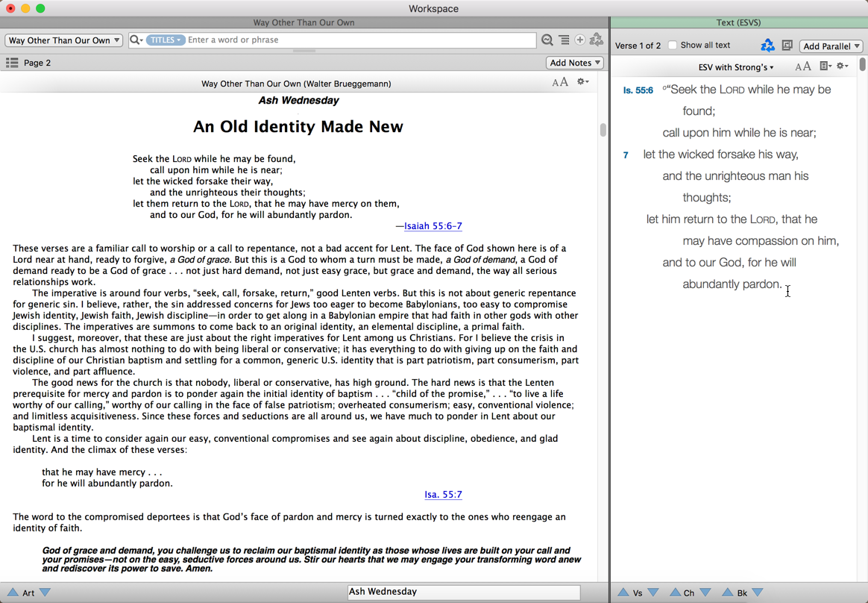Click the Way Other Than Our Own (Walter Brueggemann) title

pos(296,84)
